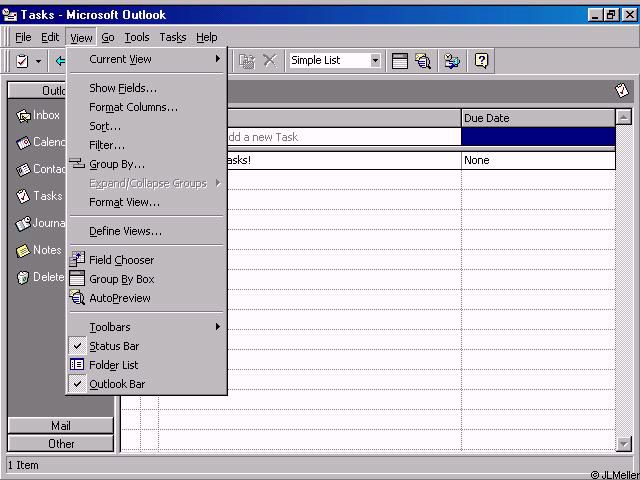The width and height of the screenshot is (640, 480).
Task: Click the Due Date column header
Action: (x=537, y=118)
